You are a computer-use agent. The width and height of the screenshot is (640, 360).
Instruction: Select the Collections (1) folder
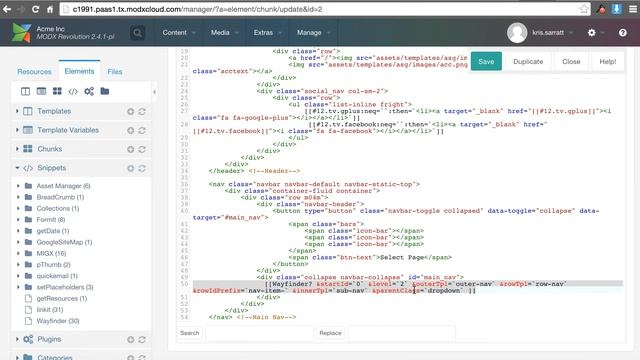pyautogui.click(x=58, y=208)
